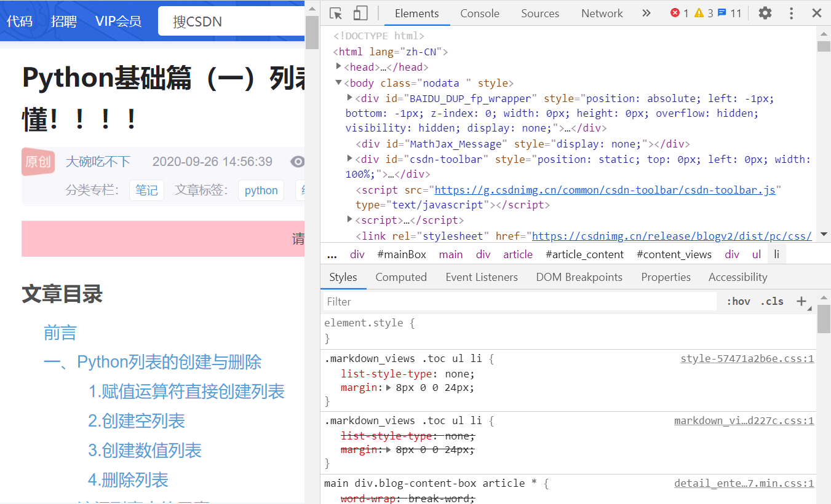Jump to 一、Python列表的创建与删除 section

pyautogui.click(x=153, y=362)
